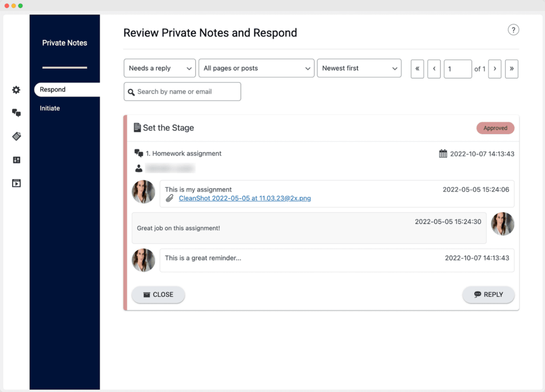Select the conversations speech-bubbles sidebar icon
The image size is (545, 392).
point(16,113)
